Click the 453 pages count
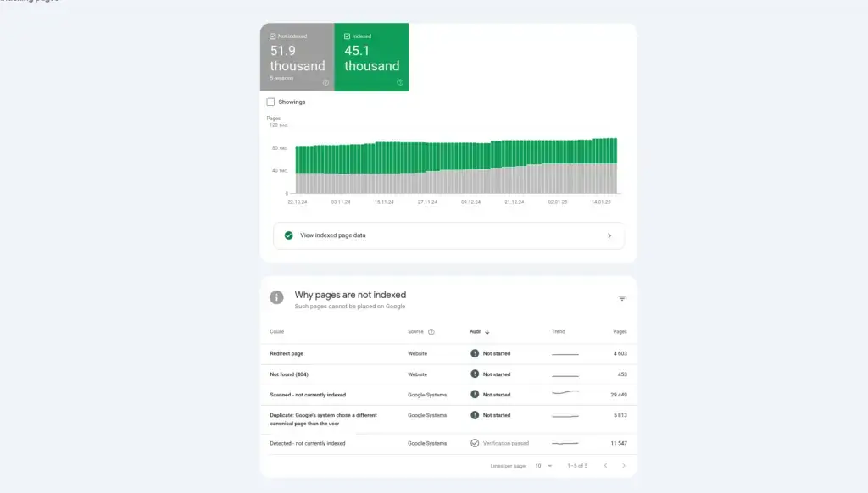 pos(622,374)
